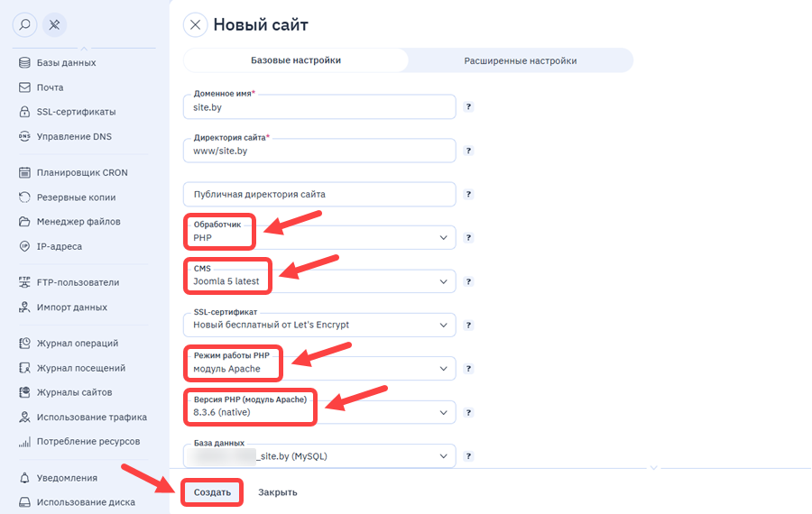Expand the Обработчик PHP dropdown

point(319,237)
